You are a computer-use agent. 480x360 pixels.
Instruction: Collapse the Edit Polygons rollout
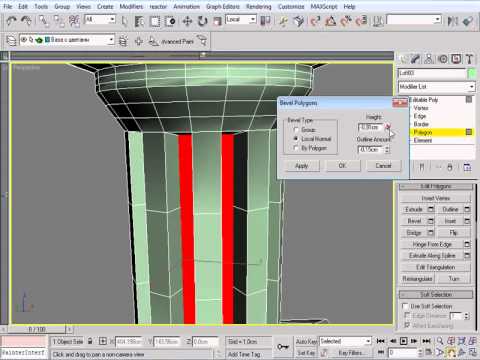(x=436, y=186)
